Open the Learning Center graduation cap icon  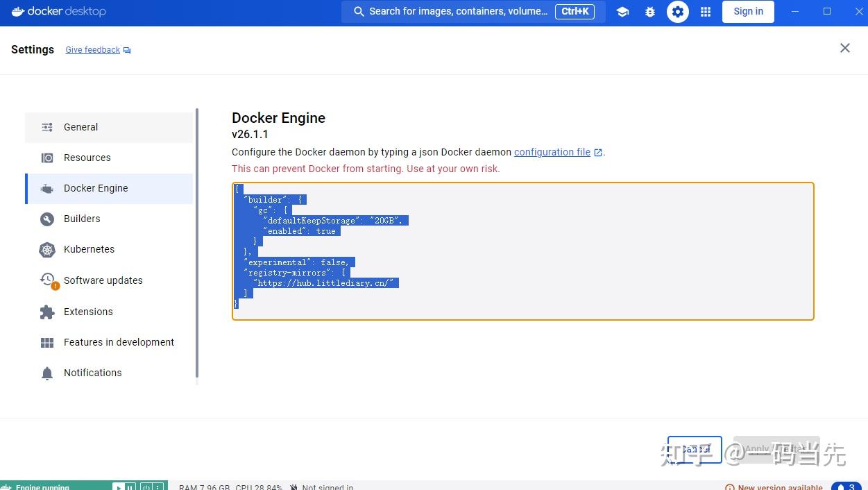point(622,12)
